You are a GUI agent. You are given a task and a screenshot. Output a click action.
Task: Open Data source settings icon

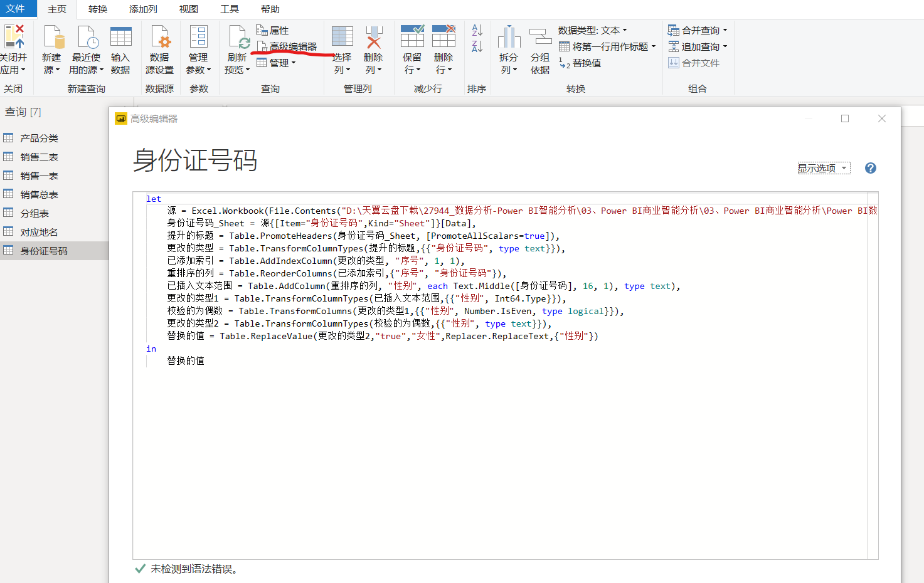click(161, 36)
